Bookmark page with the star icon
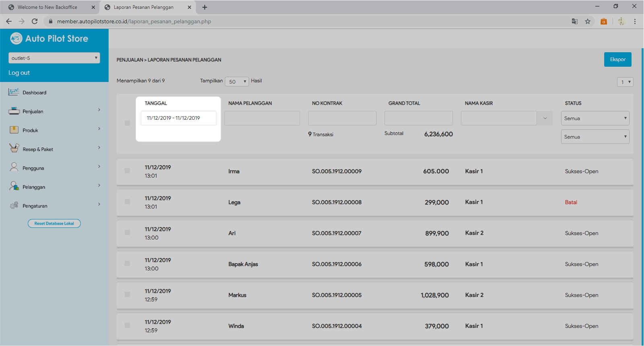Viewport: 644px width, 346px height. (x=588, y=21)
